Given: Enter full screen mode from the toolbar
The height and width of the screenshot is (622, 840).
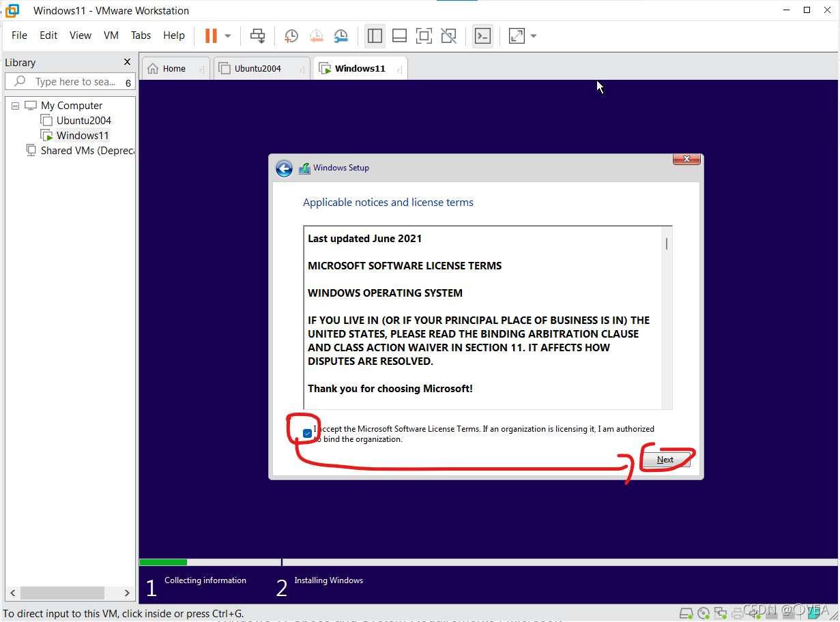Looking at the screenshot, I should pyautogui.click(x=424, y=35).
